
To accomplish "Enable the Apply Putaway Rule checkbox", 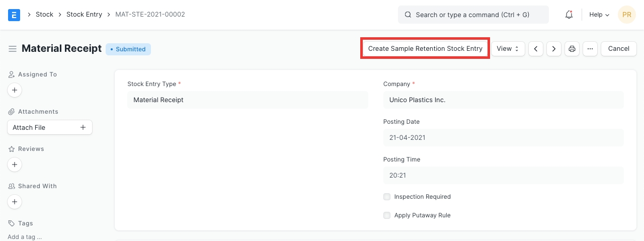I will point(387,215).
